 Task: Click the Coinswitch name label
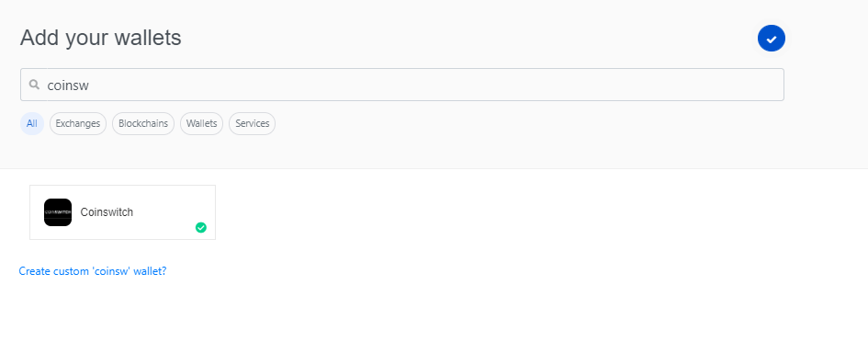click(x=107, y=212)
